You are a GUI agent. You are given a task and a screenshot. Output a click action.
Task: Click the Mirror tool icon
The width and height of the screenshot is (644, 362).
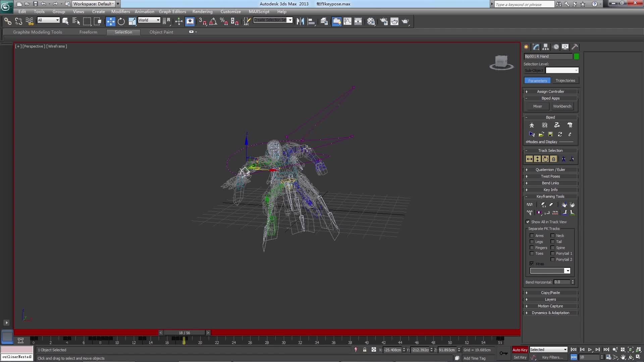(300, 21)
